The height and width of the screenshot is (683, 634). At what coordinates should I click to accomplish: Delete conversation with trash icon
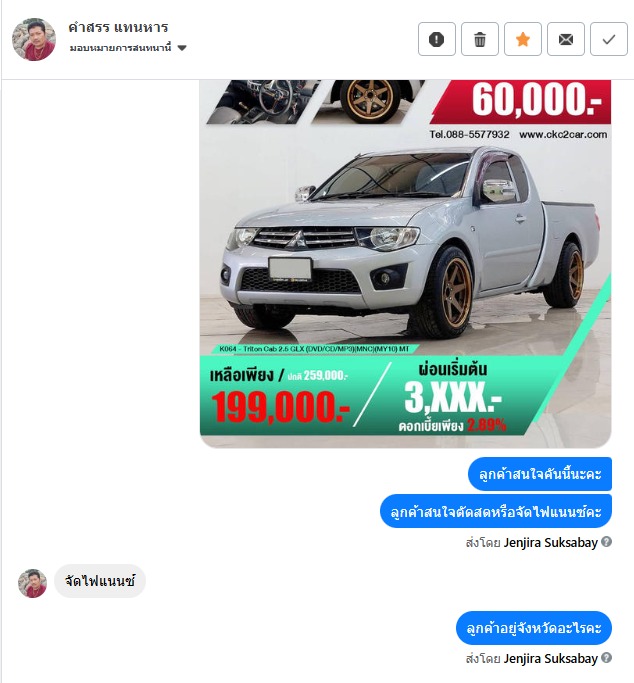tap(480, 40)
